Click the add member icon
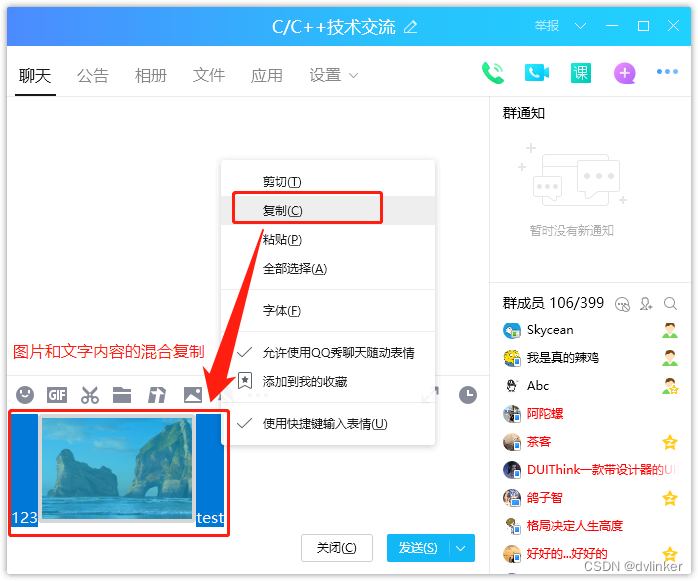The height and width of the screenshot is (581, 698). [646, 304]
